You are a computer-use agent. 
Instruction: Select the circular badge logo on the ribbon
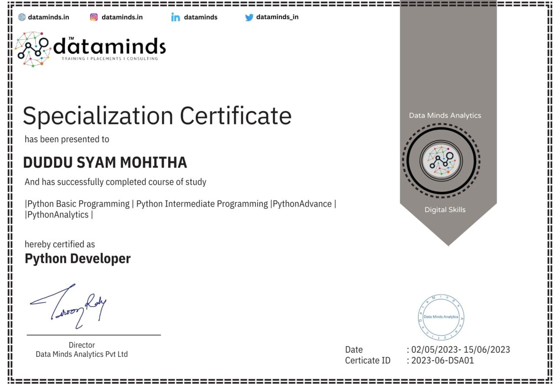[x=442, y=161]
